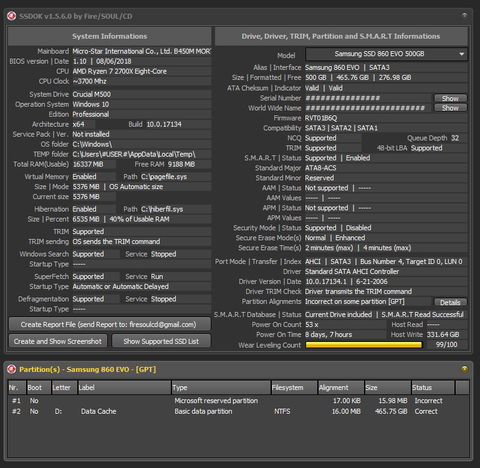The width and height of the screenshot is (480, 468).
Task: Click the Incorrect status cell
Action: pos(428,401)
